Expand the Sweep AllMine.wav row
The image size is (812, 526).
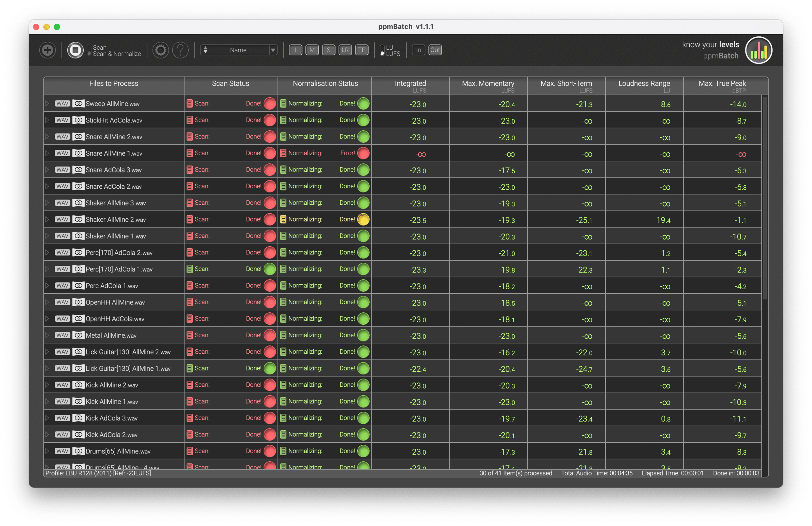47,104
